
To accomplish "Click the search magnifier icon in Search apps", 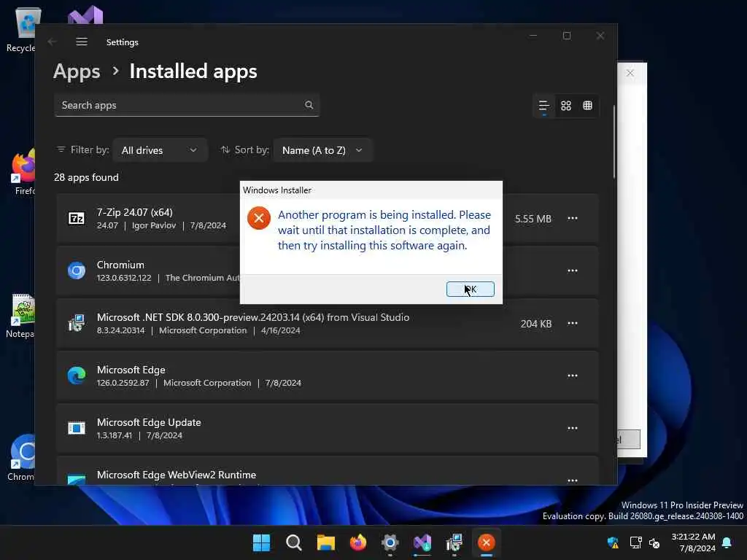I will coord(309,105).
